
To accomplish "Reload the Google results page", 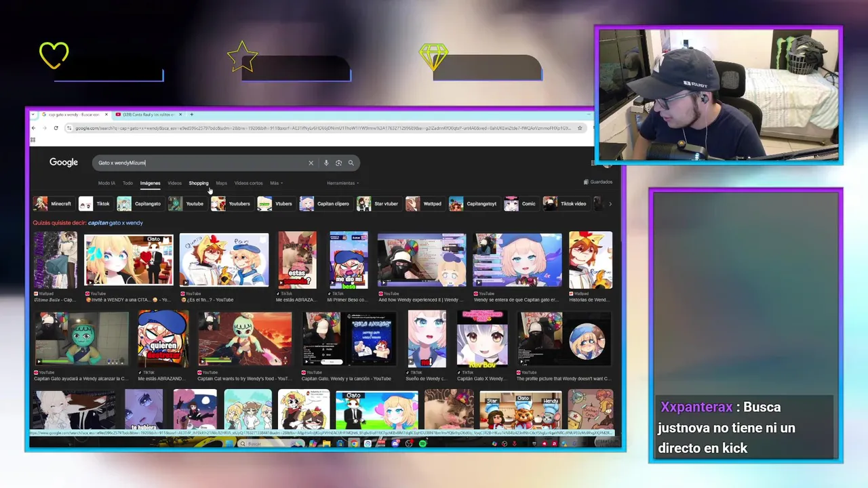I will [x=56, y=127].
